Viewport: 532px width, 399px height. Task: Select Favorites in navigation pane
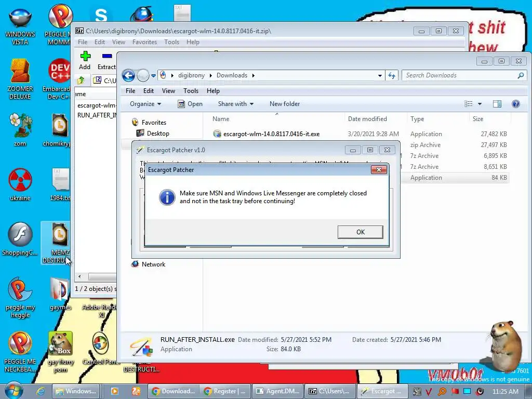click(154, 123)
